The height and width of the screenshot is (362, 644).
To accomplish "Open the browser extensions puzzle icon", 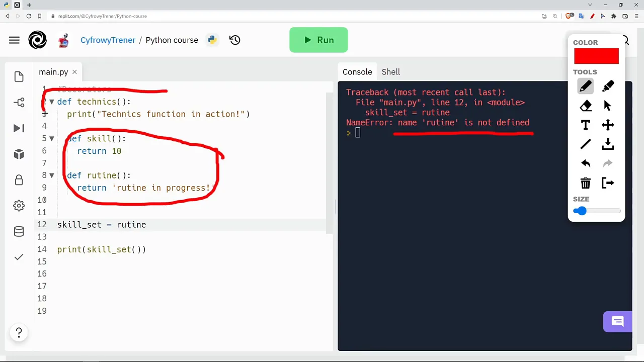I will point(613,16).
